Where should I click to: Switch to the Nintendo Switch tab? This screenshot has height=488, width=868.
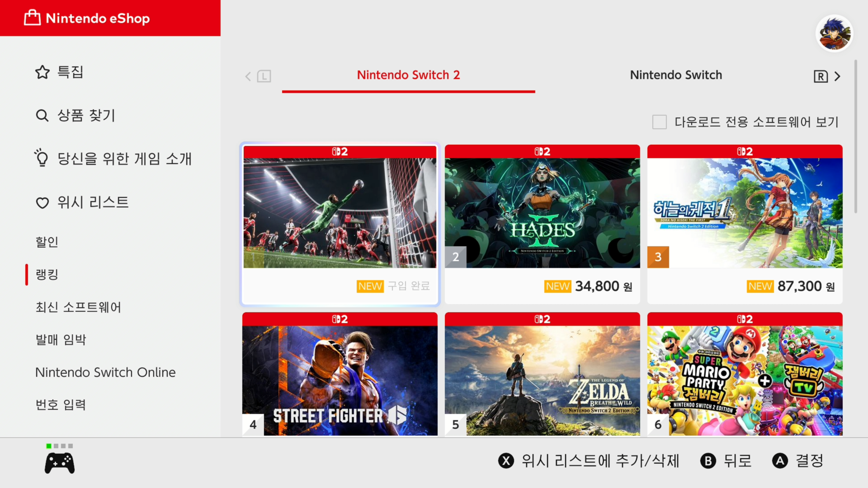tap(676, 75)
